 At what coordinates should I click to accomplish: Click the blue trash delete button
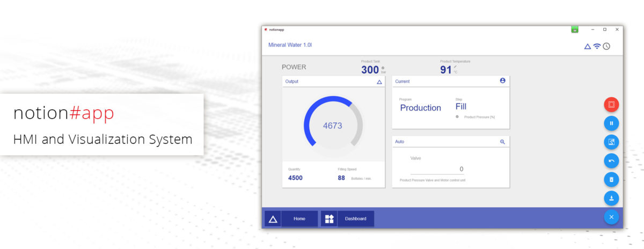pyautogui.click(x=611, y=179)
